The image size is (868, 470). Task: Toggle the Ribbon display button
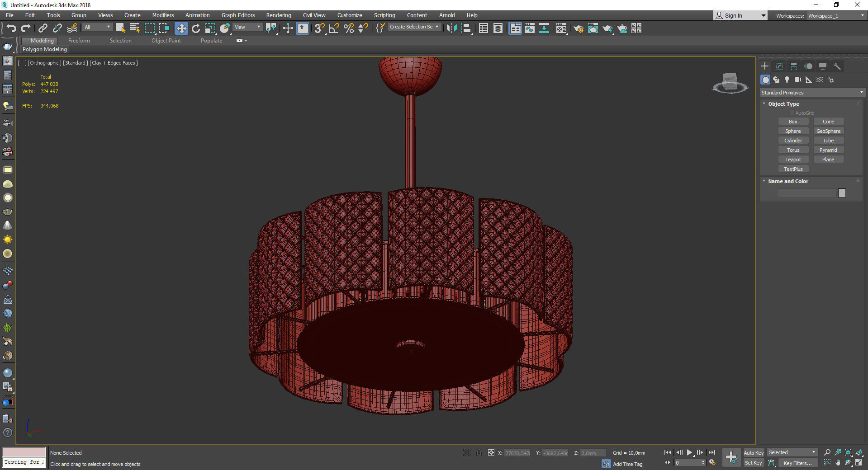tap(515, 28)
